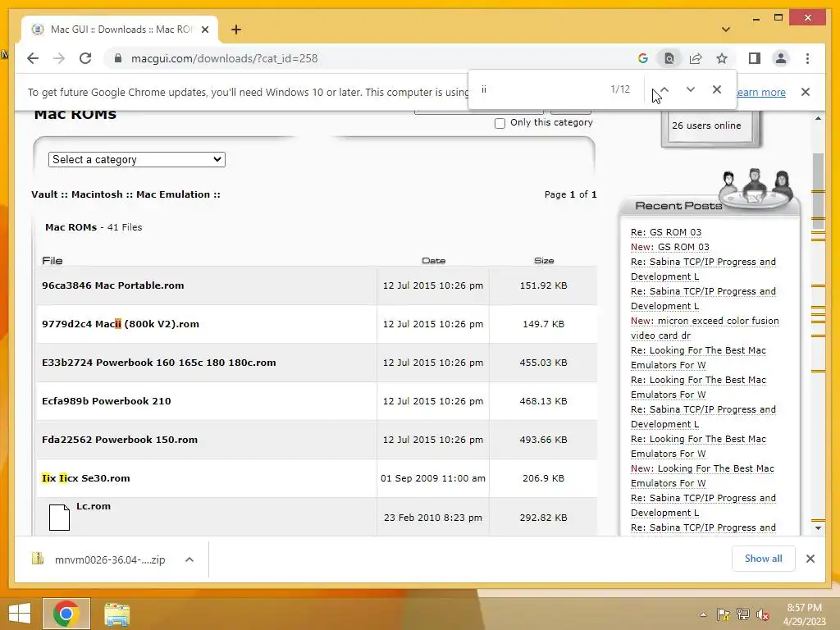840x630 pixels.
Task: Click the 'Size' column header
Action: pos(544,260)
